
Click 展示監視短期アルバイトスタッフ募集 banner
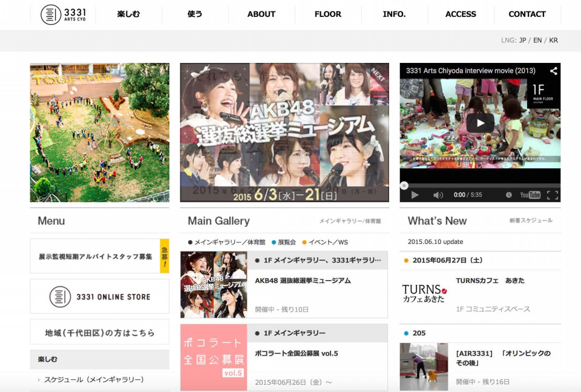(100, 256)
